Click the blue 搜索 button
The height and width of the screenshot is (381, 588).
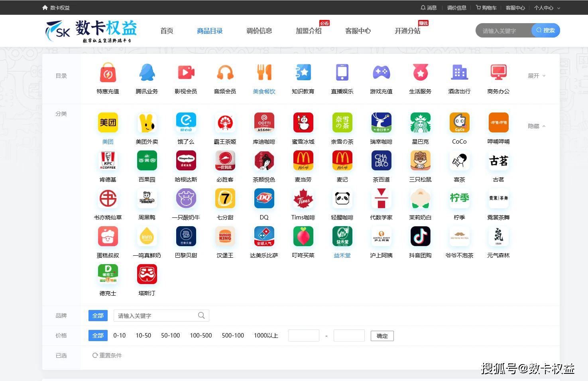(x=546, y=30)
